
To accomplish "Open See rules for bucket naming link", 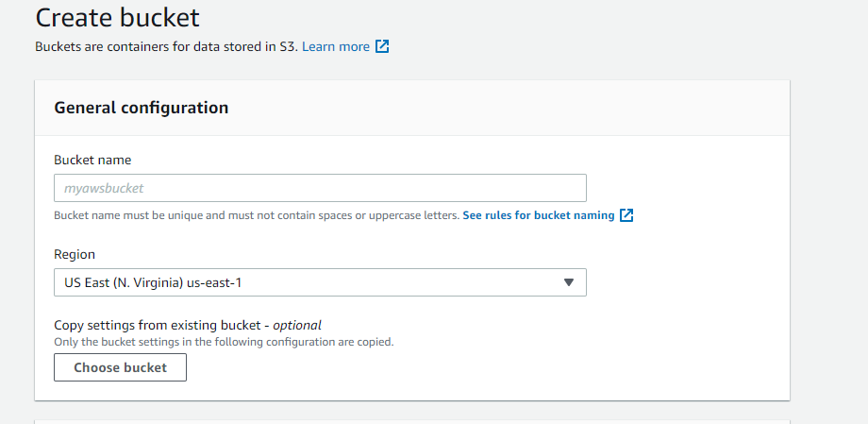I will pyautogui.click(x=539, y=215).
